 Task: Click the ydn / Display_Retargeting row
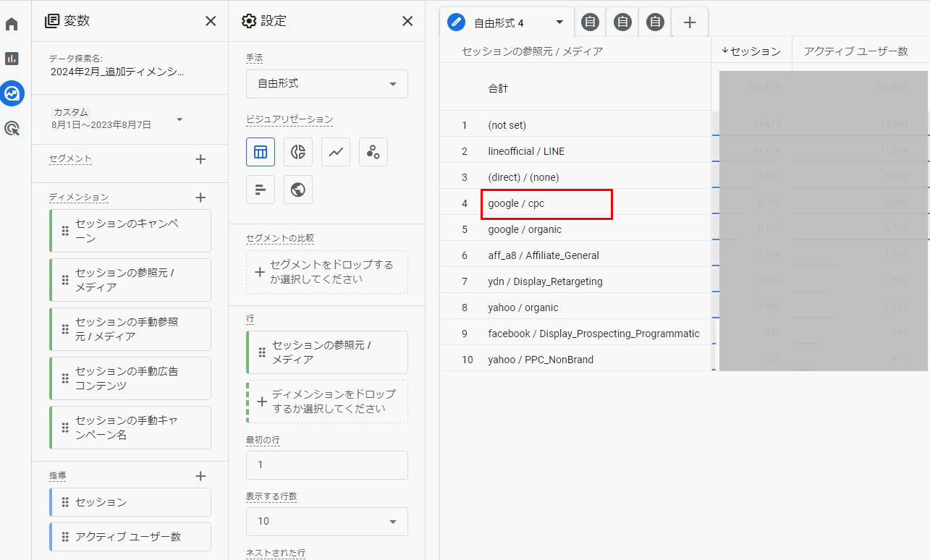(x=575, y=281)
